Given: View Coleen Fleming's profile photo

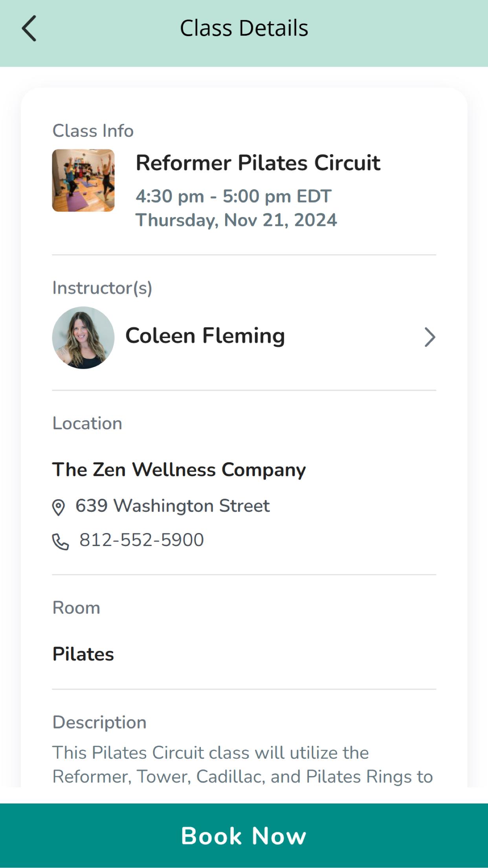Looking at the screenshot, I should [x=83, y=338].
